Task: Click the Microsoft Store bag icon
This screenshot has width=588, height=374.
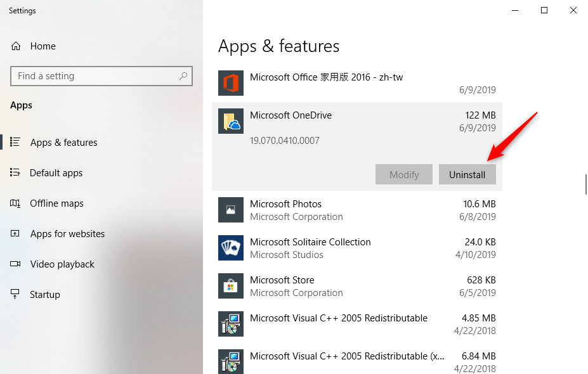Action: pos(231,286)
